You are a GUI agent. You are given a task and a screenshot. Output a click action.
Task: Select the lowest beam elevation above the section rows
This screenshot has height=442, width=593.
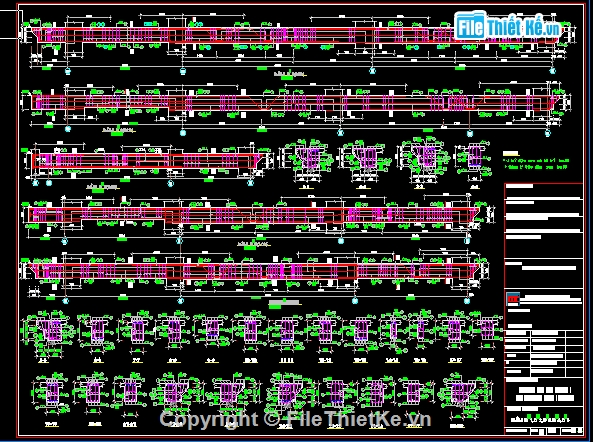(255, 277)
